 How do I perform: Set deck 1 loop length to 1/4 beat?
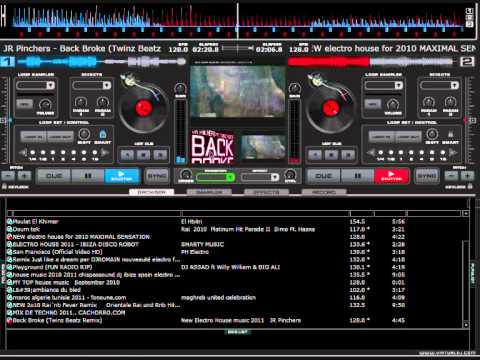(32, 153)
